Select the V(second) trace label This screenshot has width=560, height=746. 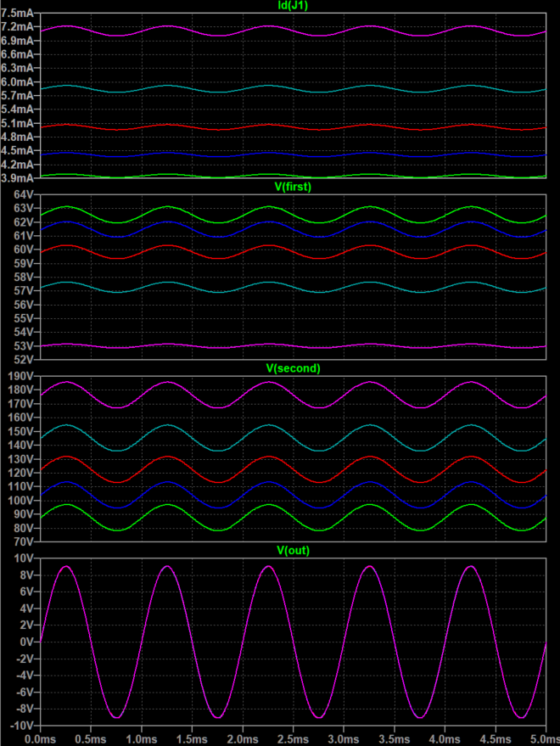click(x=293, y=368)
